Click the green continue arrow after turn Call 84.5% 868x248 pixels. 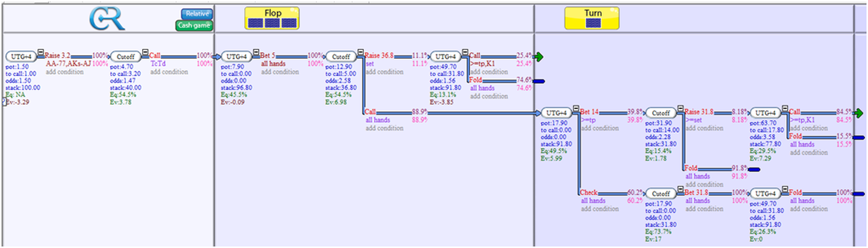[858, 113]
